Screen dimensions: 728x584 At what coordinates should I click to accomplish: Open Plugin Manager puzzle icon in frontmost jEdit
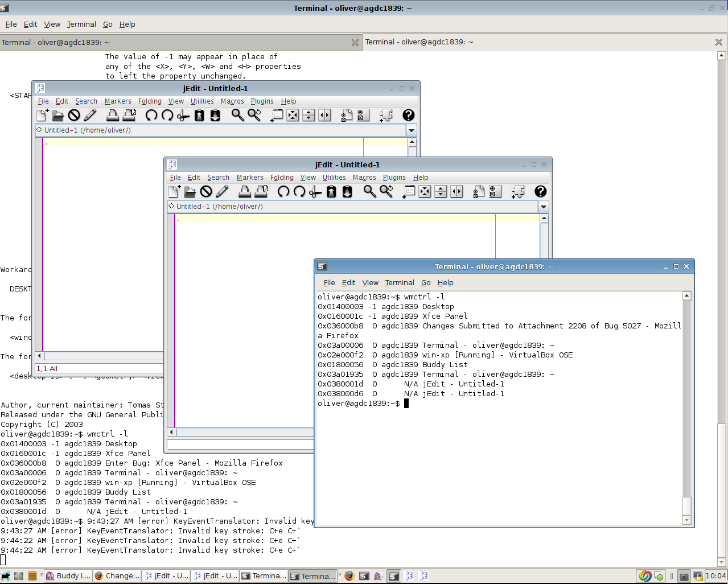(518, 192)
